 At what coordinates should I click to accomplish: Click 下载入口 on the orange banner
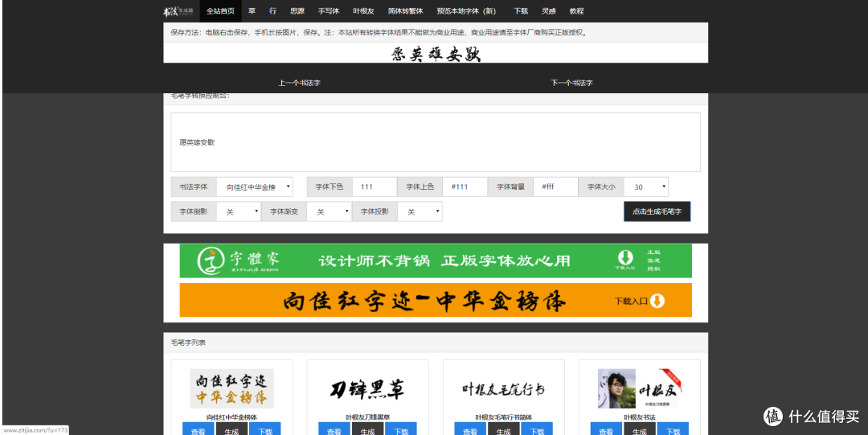click(x=631, y=302)
